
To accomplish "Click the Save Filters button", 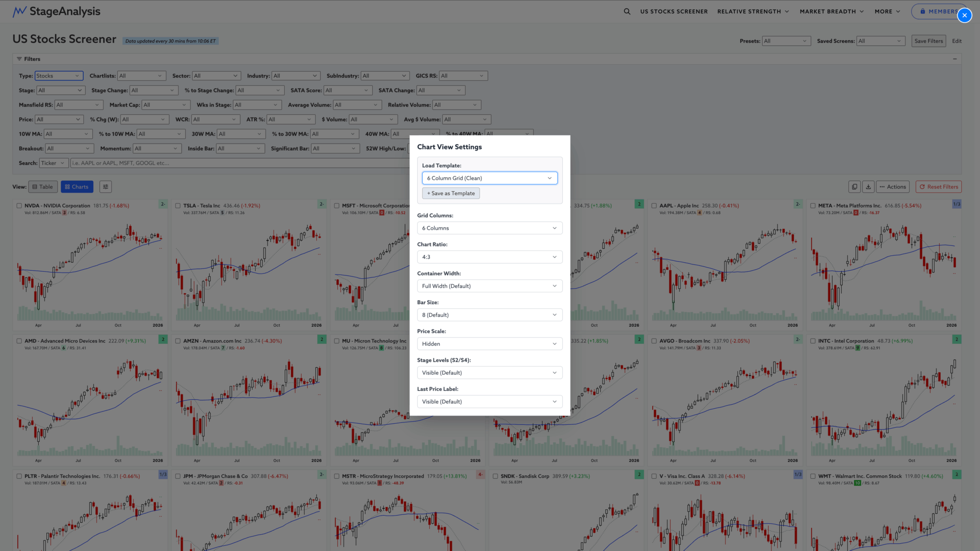I will [928, 41].
